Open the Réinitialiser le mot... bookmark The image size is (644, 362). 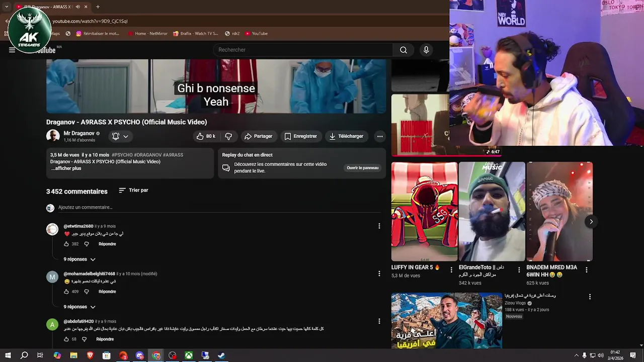tap(98, 34)
